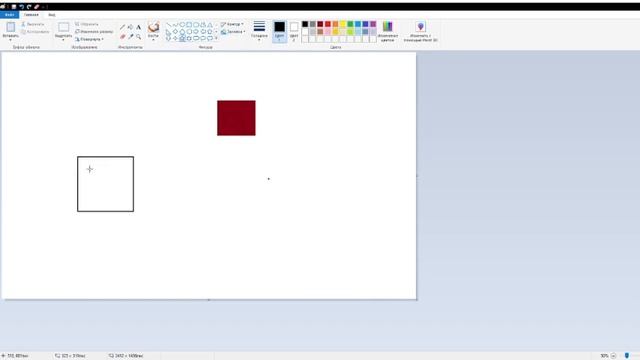Choose the green palette swatch
Screen dimensions: 640x360
point(350,24)
